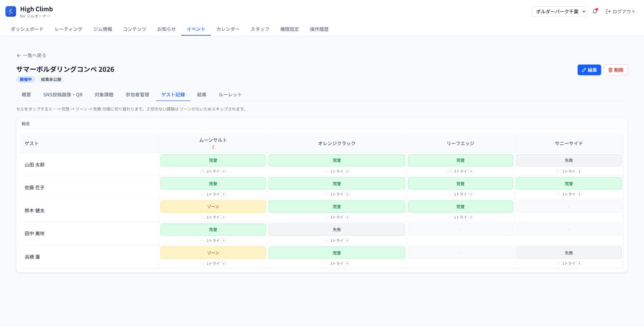644x327 pixels.
Task: Open the カレンダー menu
Action: click(x=228, y=29)
